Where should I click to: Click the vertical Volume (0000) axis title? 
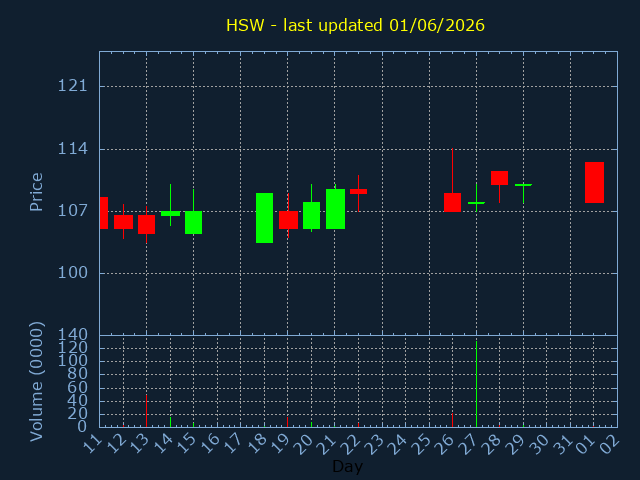point(36,382)
